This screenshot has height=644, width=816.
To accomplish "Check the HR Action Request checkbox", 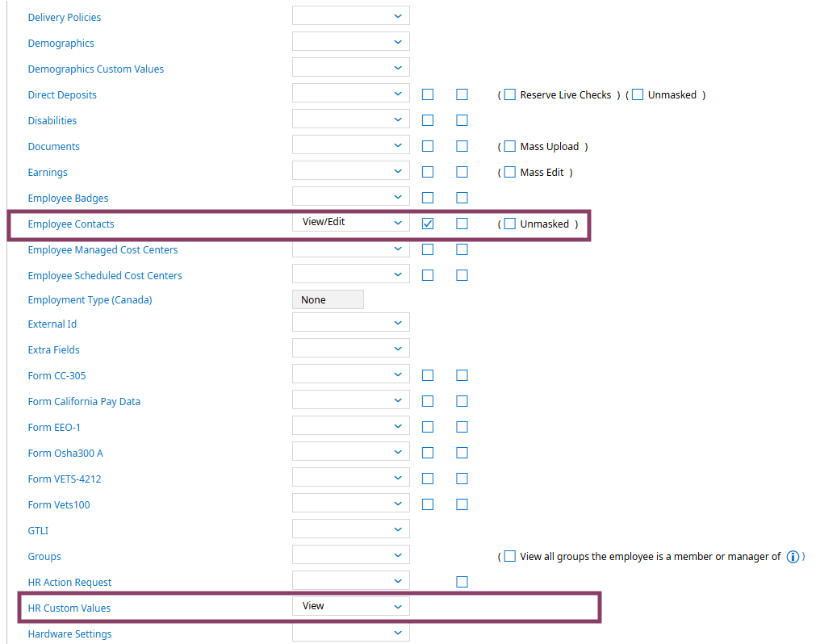I will [462, 582].
